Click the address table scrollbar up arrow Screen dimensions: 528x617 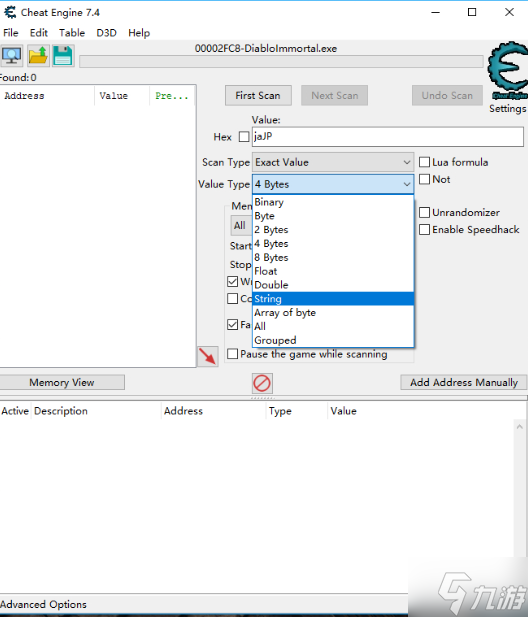coord(519,427)
